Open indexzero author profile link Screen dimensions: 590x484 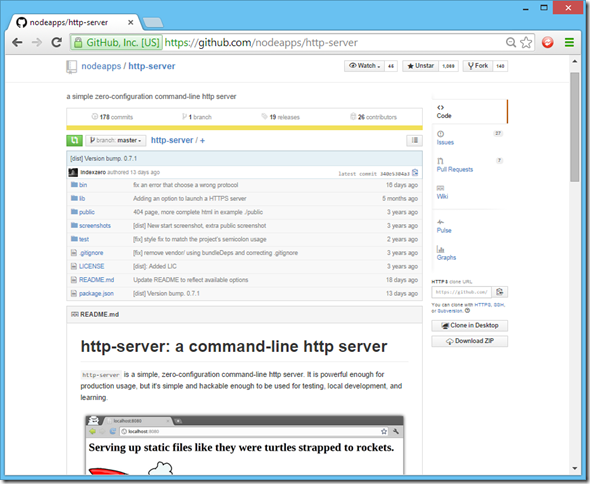[93, 172]
